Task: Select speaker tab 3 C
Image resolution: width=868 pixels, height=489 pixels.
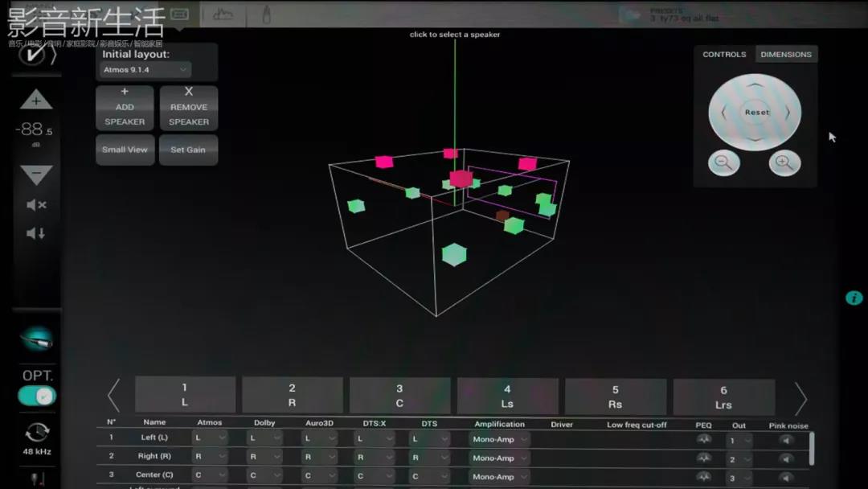Action: (x=399, y=396)
